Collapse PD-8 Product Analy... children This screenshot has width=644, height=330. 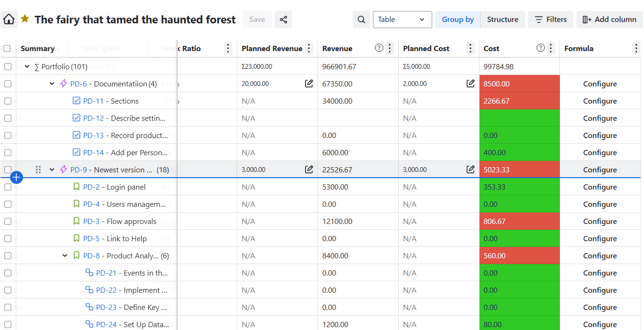pos(65,255)
